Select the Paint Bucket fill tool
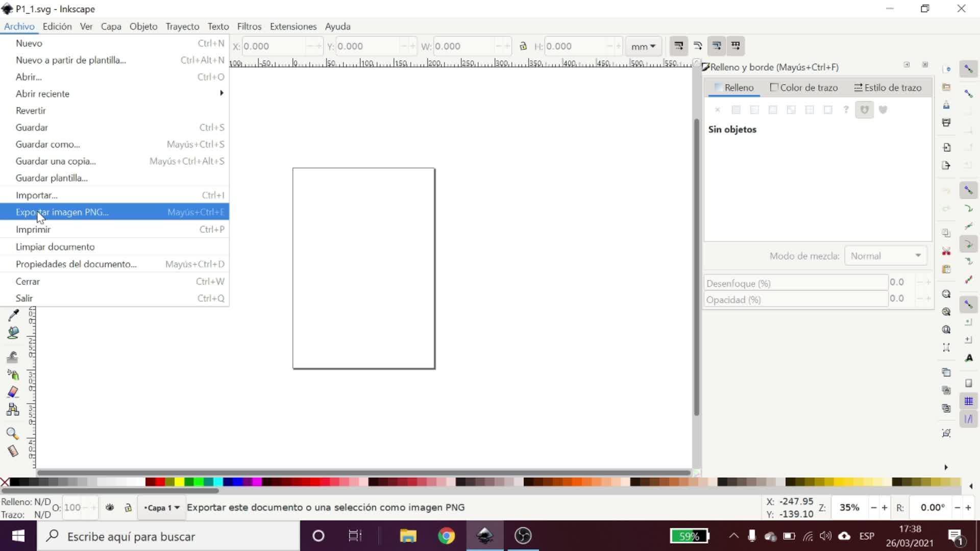The height and width of the screenshot is (551, 980). coord(13,333)
